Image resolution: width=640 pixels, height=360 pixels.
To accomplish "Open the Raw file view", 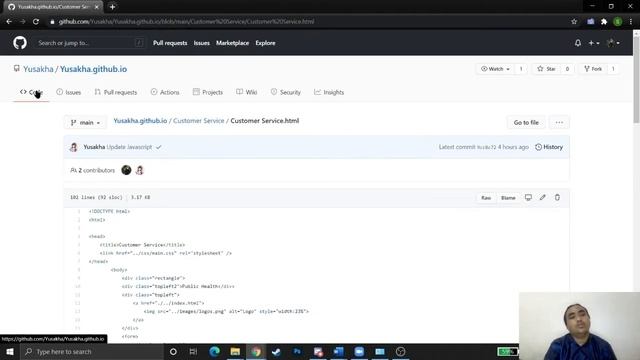I will [486, 198].
